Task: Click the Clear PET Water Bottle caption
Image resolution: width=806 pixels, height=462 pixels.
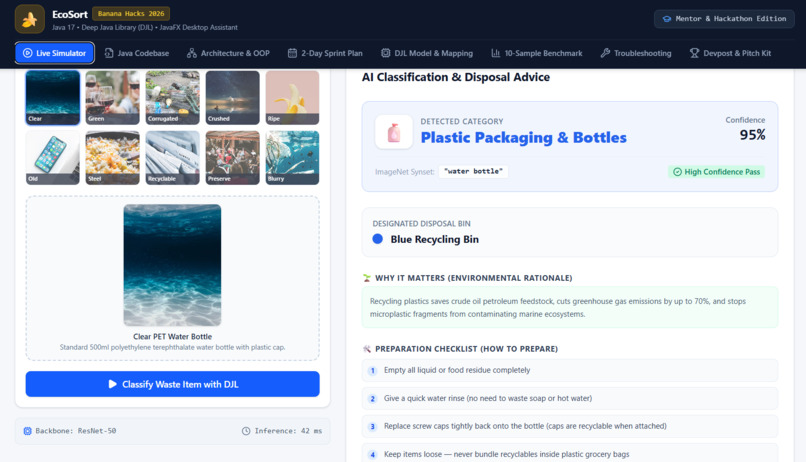Action: point(173,337)
